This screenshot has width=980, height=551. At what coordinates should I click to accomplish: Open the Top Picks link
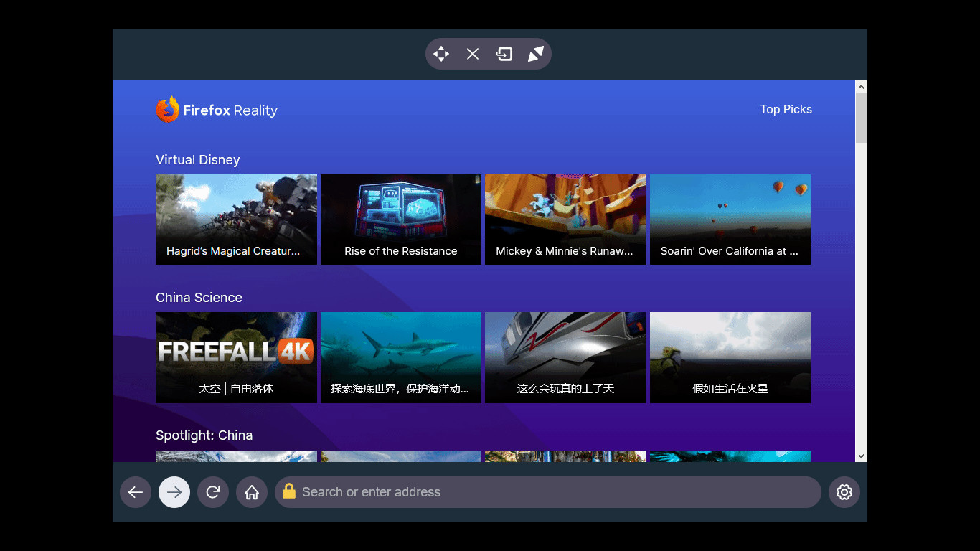tap(786, 109)
